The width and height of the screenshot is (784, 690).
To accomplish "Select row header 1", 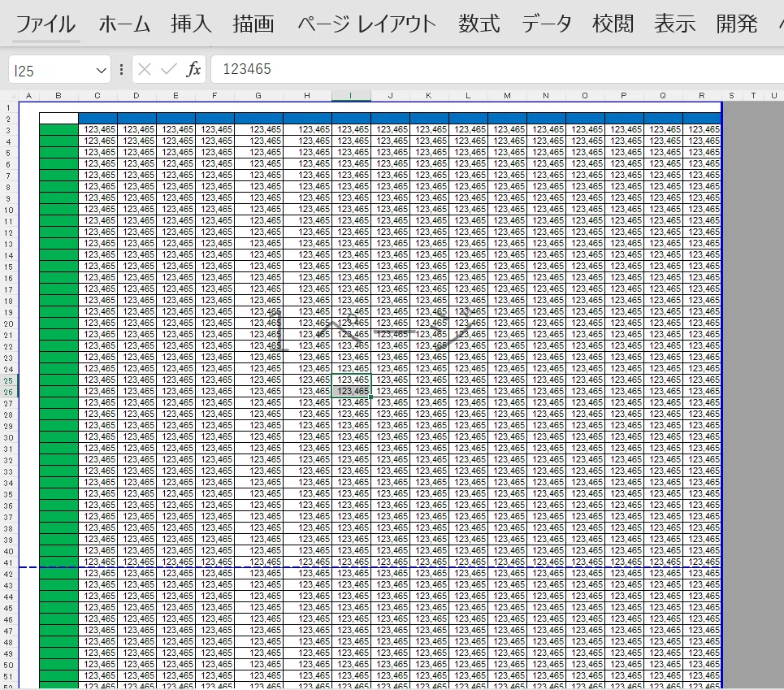I will [8, 107].
